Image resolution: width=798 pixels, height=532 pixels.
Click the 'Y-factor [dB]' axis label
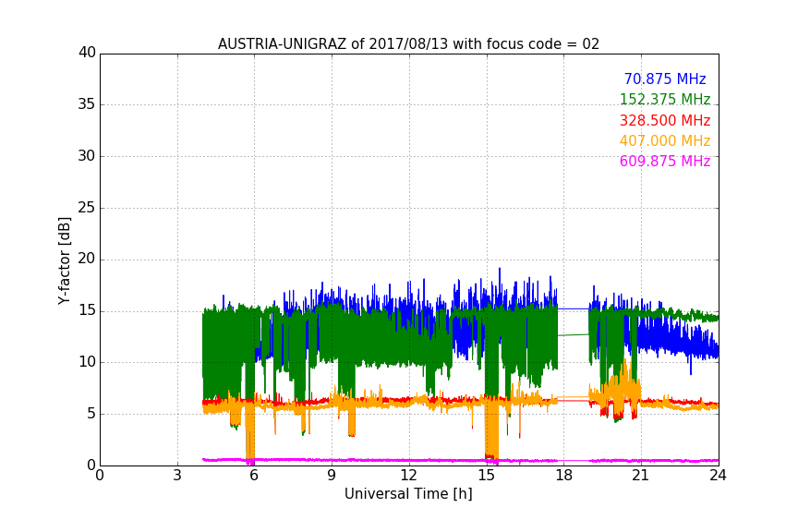pyautogui.click(x=65, y=260)
